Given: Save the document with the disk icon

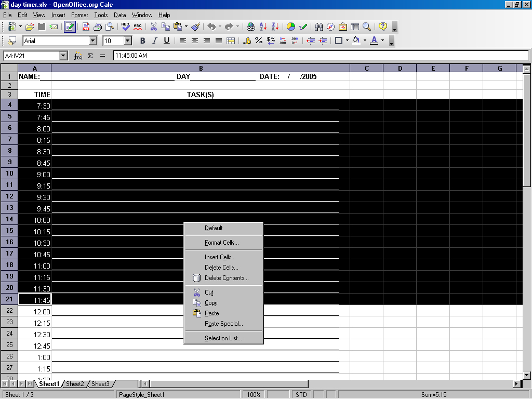Looking at the screenshot, I should pyautogui.click(x=42, y=27).
